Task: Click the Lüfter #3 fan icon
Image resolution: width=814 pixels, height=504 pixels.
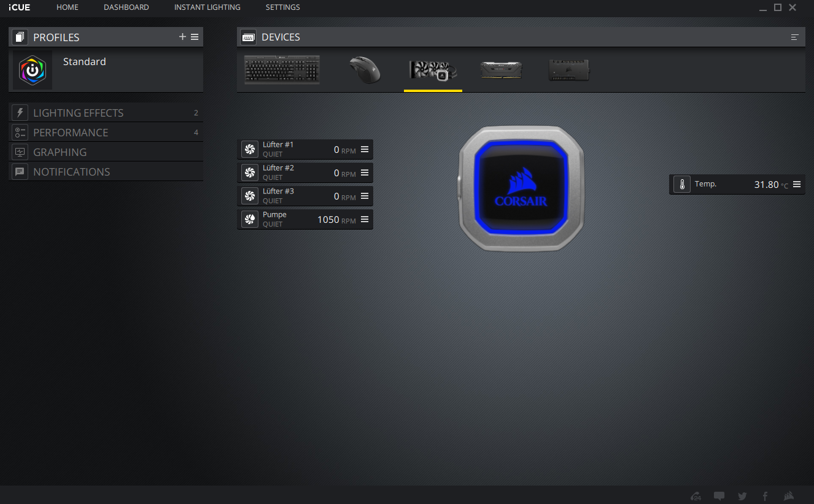Action: tap(250, 196)
